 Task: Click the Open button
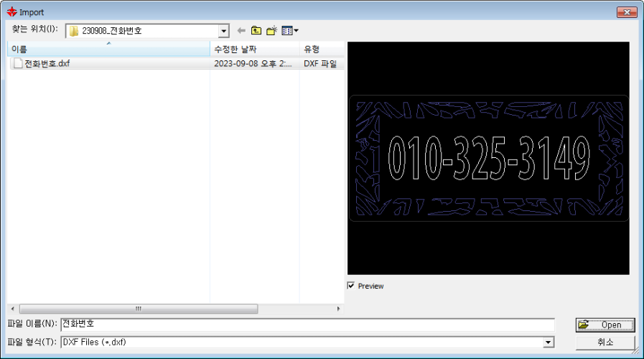605,325
